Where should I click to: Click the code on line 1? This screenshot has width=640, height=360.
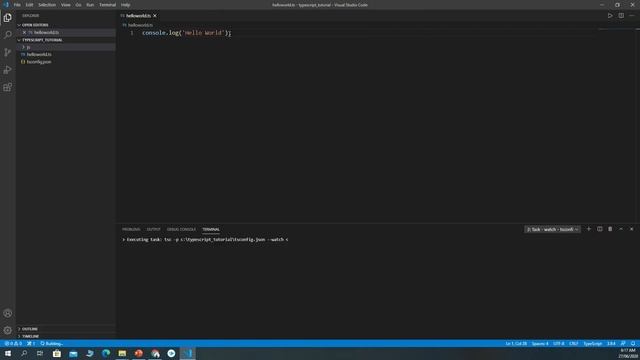tap(187, 33)
